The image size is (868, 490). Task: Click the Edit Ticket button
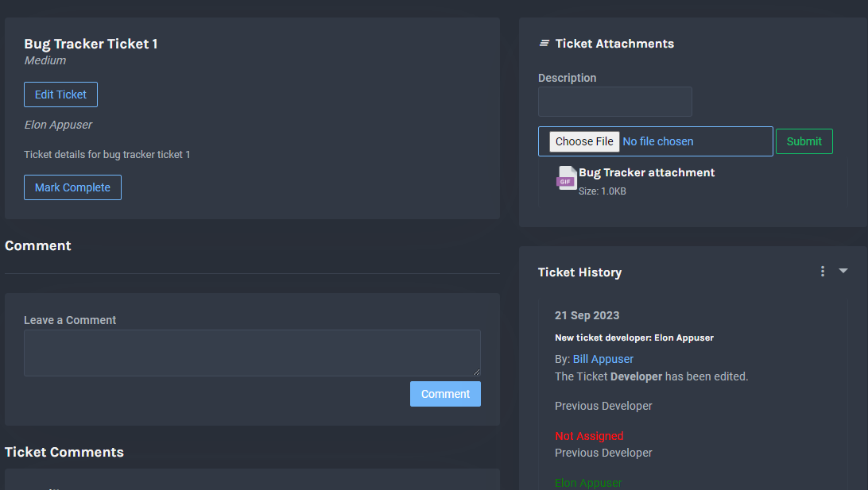coord(60,95)
